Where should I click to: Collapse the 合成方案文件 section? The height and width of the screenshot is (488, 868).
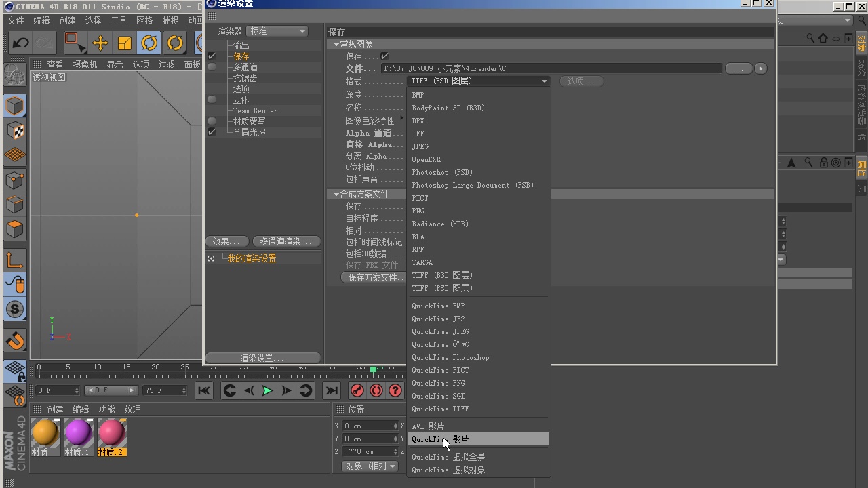(336, 194)
